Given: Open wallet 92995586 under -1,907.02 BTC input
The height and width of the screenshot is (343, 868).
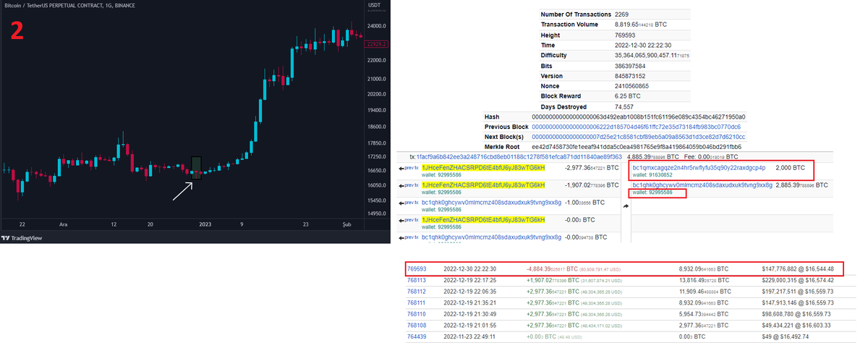Looking at the screenshot, I should click(x=442, y=192).
